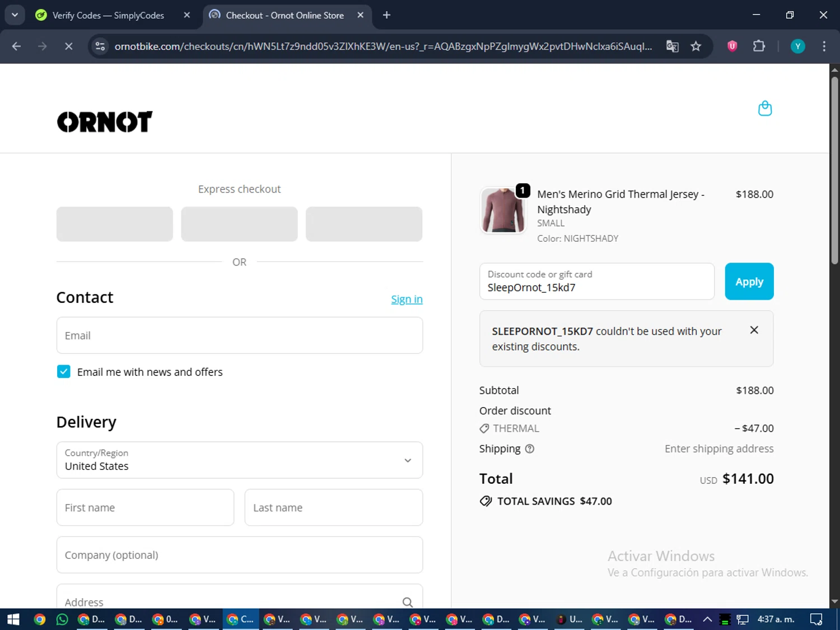Open the shopping bag cart icon
The width and height of the screenshot is (840, 630).
[765, 108]
